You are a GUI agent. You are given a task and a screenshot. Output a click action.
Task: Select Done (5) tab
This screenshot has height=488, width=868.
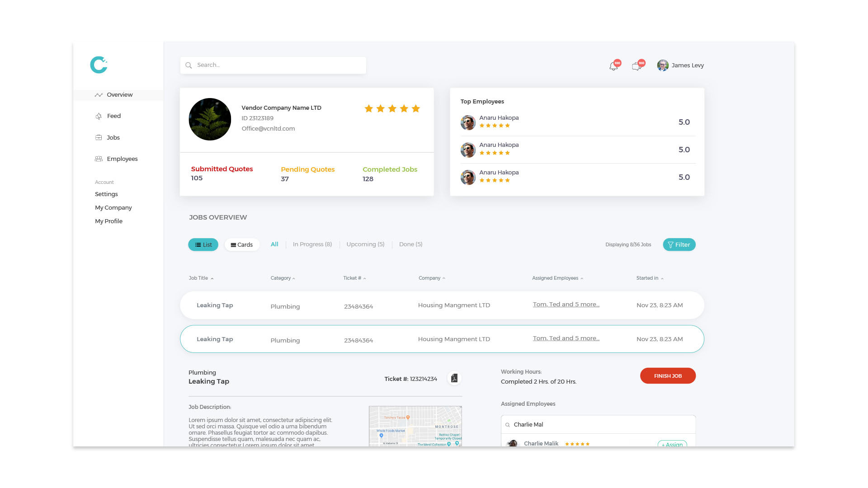410,244
